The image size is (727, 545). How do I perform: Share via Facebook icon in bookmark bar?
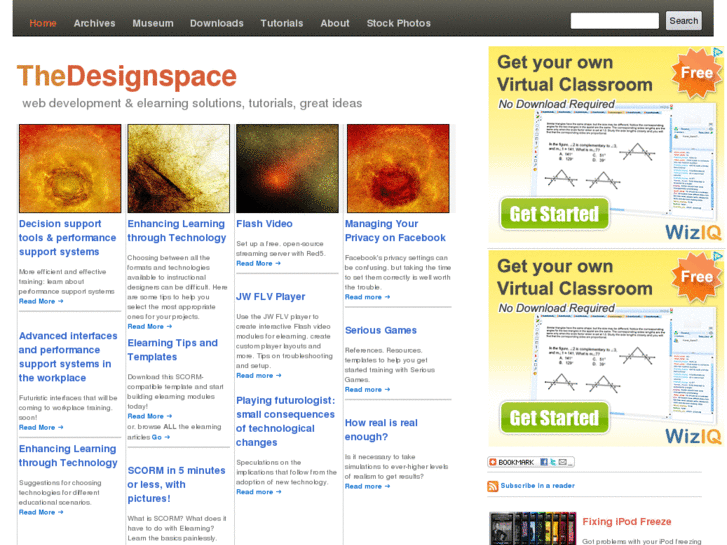[544, 462]
